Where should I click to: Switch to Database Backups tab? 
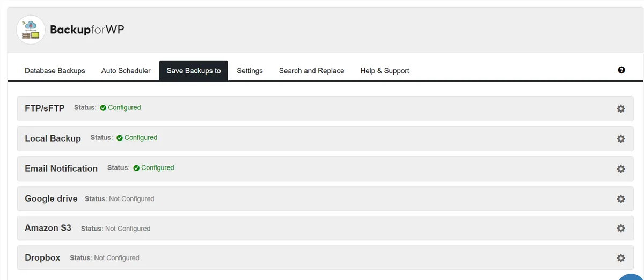click(55, 71)
